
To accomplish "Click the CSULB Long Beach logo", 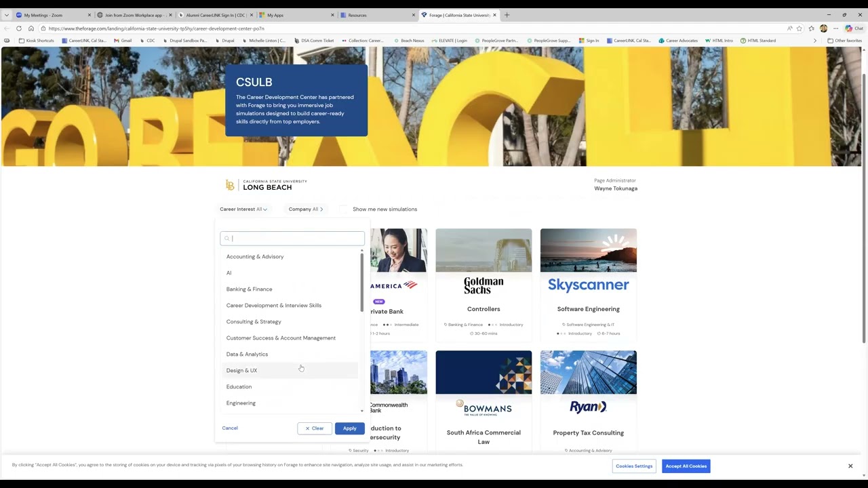I will coord(266,185).
